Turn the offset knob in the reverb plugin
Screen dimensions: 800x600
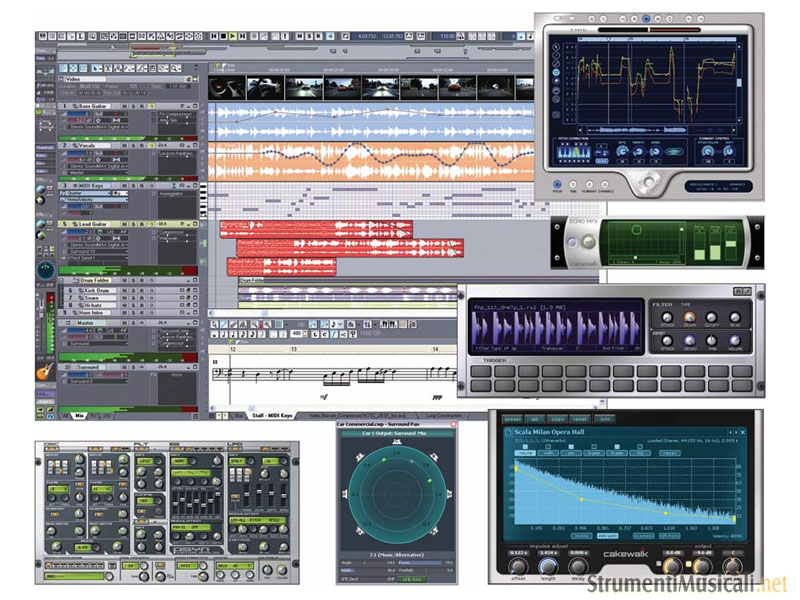[x=518, y=566]
